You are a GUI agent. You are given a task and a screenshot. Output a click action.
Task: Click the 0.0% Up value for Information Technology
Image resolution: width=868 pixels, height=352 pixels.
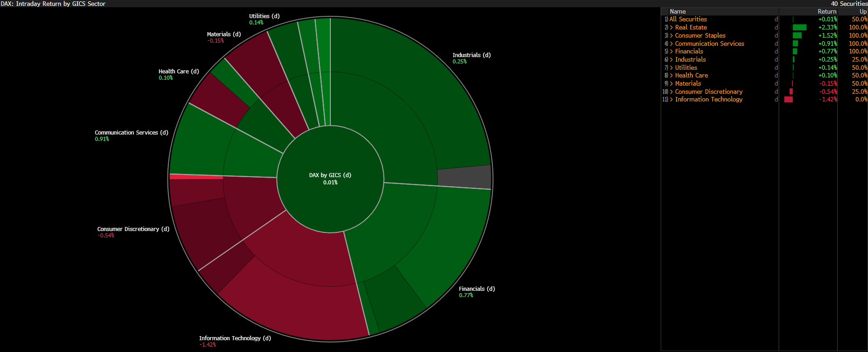(x=861, y=100)
